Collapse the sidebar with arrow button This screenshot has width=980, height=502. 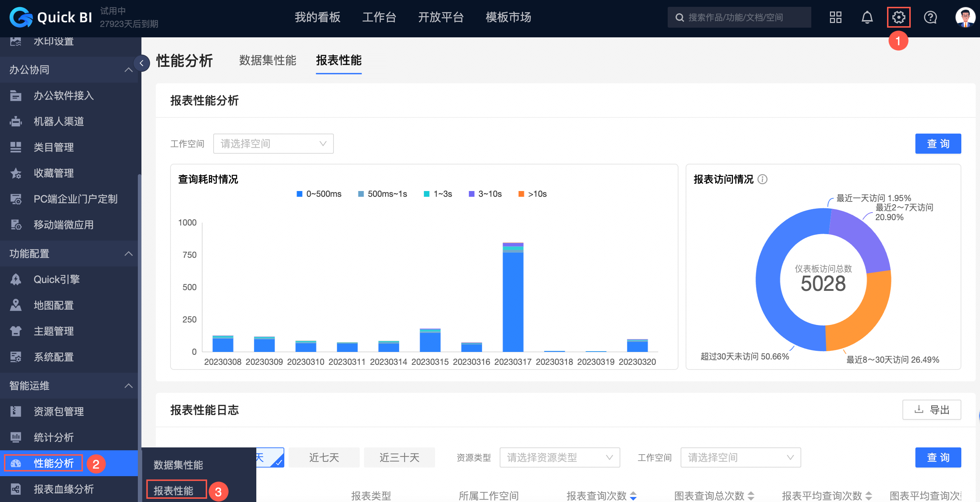point(141,63)
